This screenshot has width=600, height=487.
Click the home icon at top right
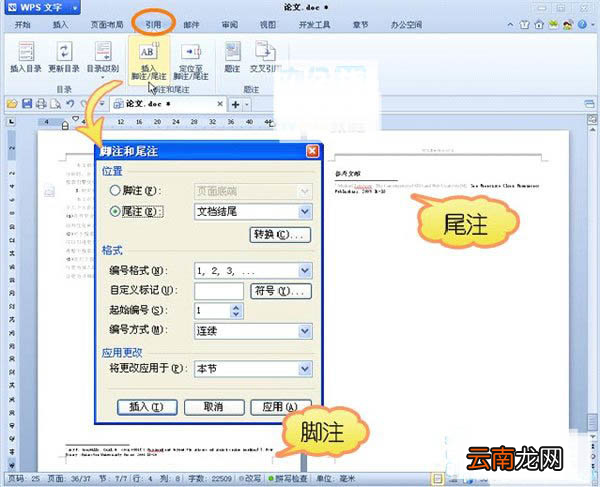[539, 25]
